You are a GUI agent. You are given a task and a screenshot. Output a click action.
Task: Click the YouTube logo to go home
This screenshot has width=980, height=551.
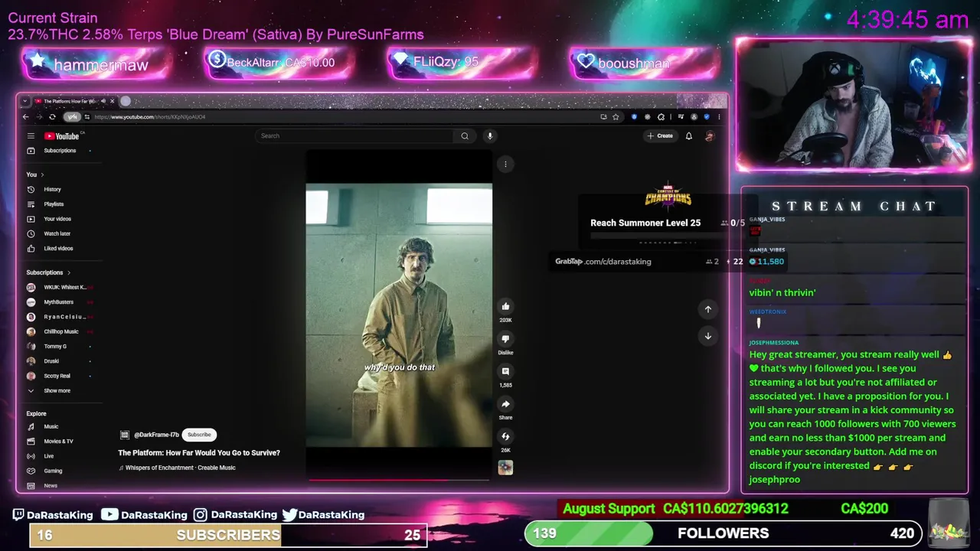pos(63,136)
